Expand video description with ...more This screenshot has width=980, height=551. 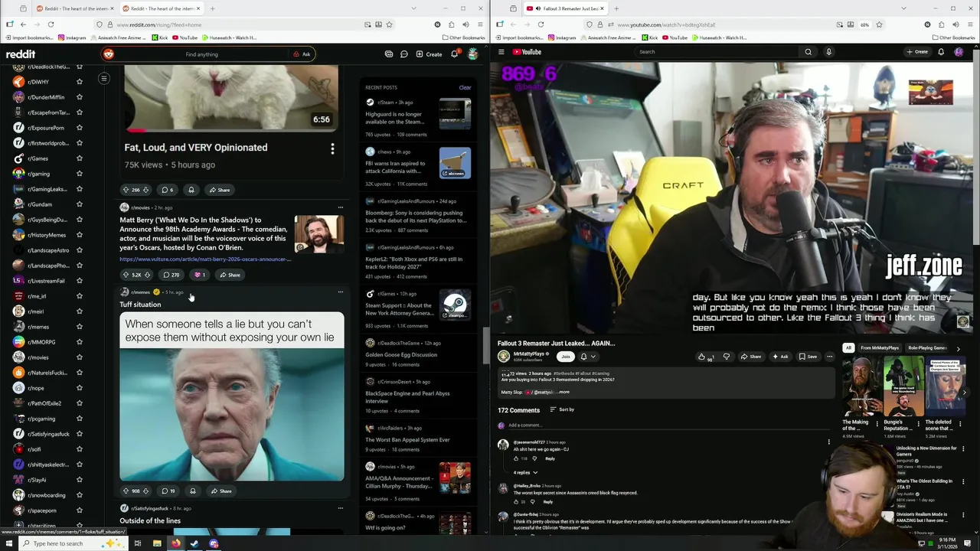tap(563, 392)
